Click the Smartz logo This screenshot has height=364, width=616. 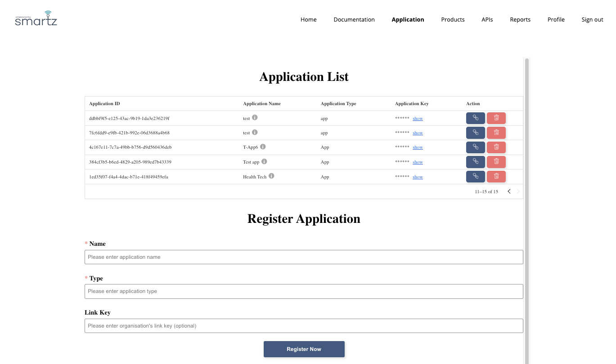[x=36, y=18]
